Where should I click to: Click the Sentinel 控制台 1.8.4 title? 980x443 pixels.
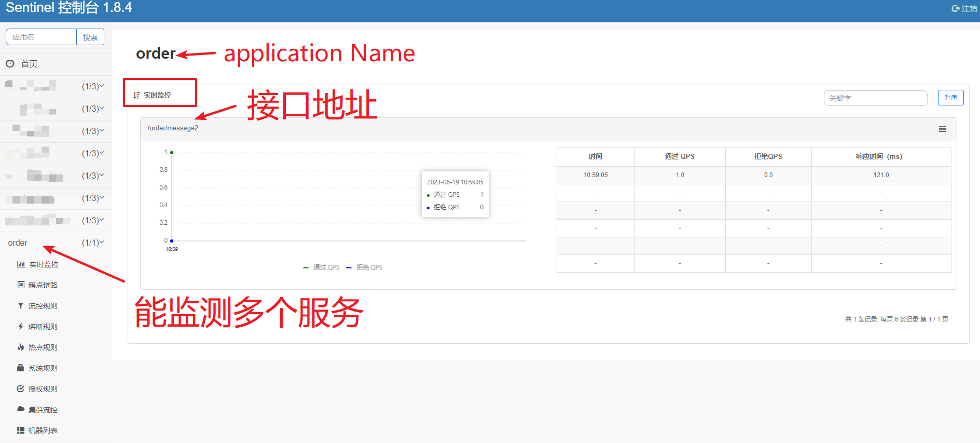68,8
